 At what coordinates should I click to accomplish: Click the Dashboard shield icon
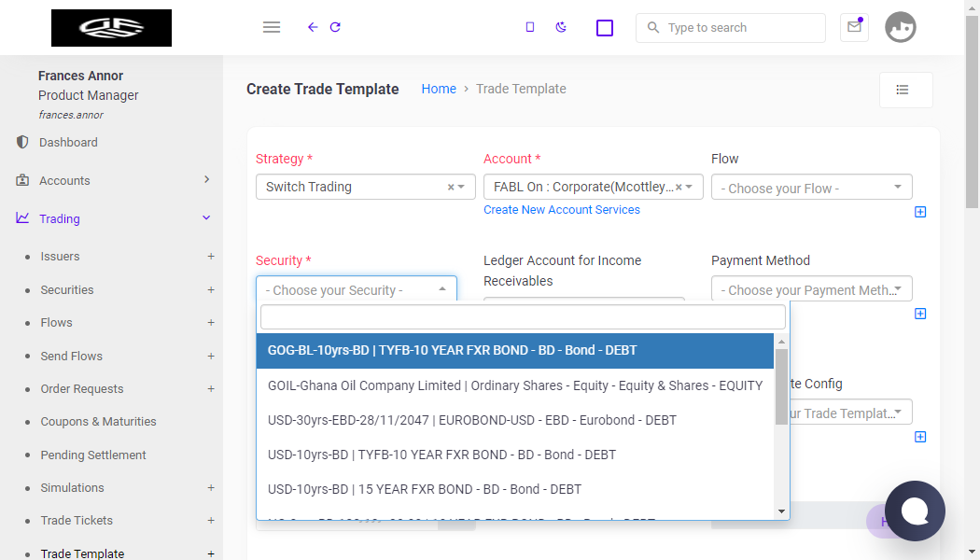coord(22,142)
